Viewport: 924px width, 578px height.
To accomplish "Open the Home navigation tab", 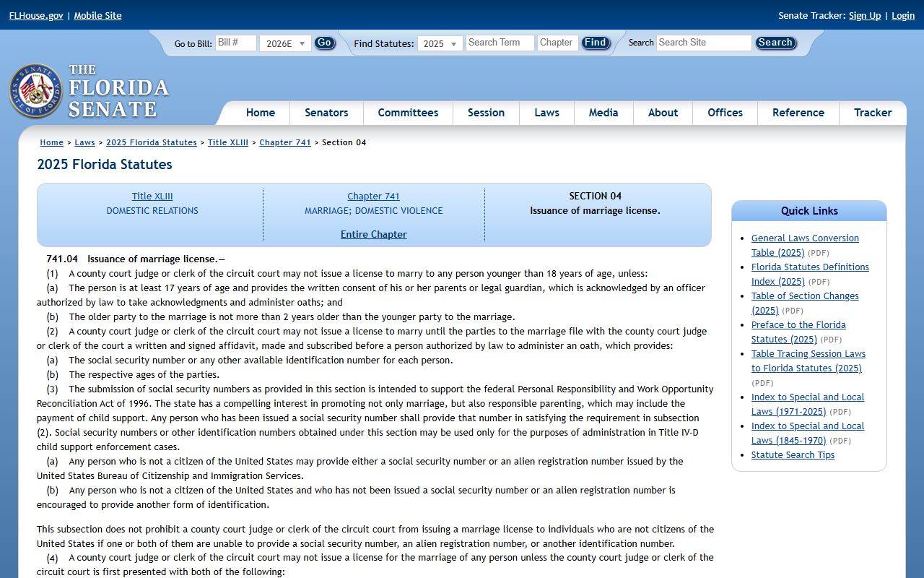I will (261, 113).
